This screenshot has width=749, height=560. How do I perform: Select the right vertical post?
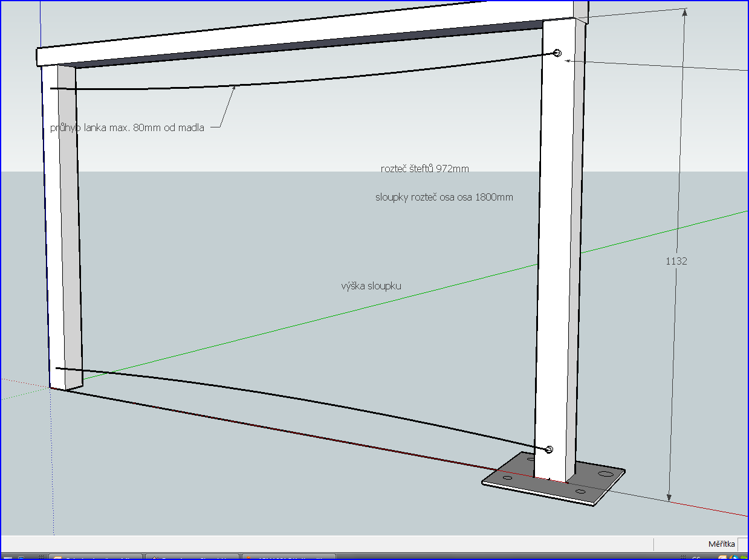[559, 254]
